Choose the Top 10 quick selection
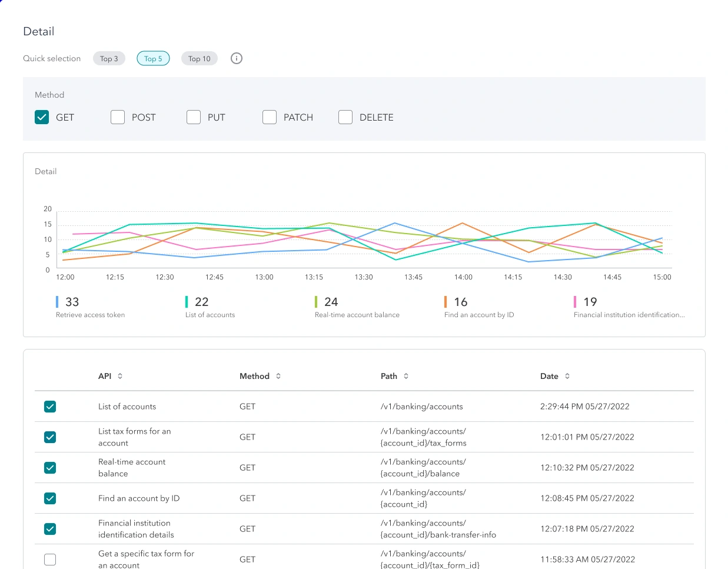728x569 pixels. click(x=200, y=58)
